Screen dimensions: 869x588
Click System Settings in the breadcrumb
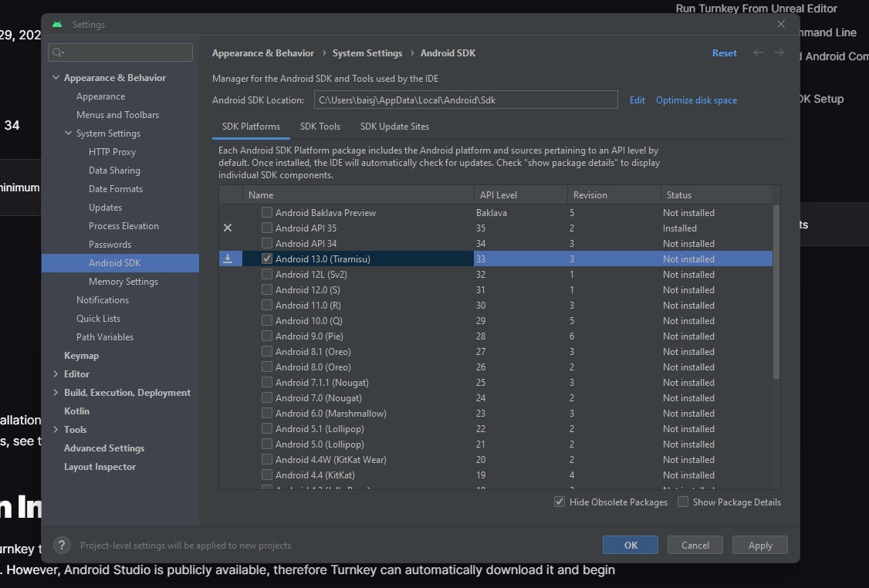point(367,53)
